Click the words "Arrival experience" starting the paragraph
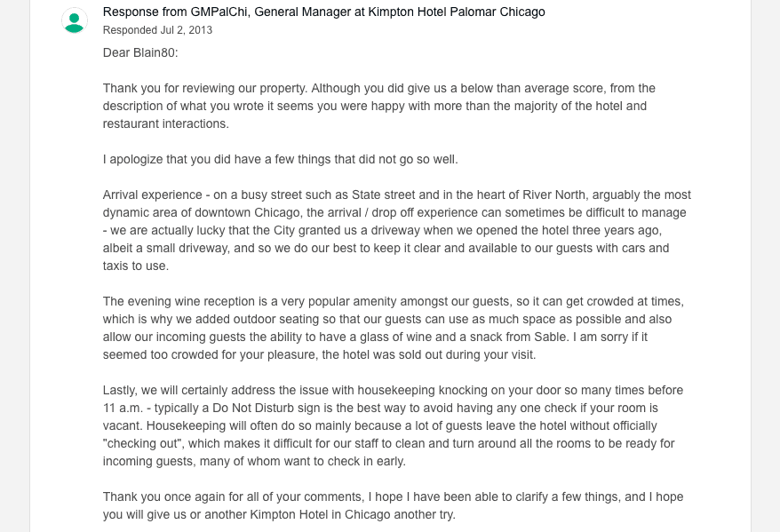The width and height of the screenshot is (780, 532). click(x=155, y=195)
